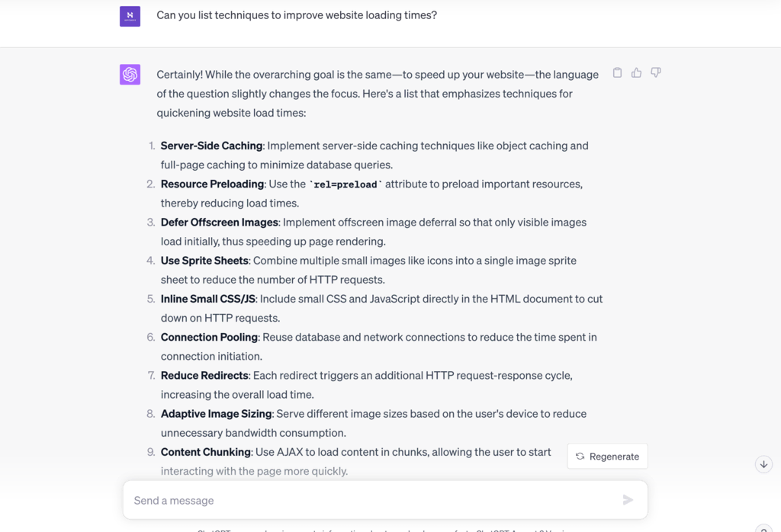Screen dimensions: 781x532
Task: Click the rel=preload code snippet
Action: click(x=346, y=184)
